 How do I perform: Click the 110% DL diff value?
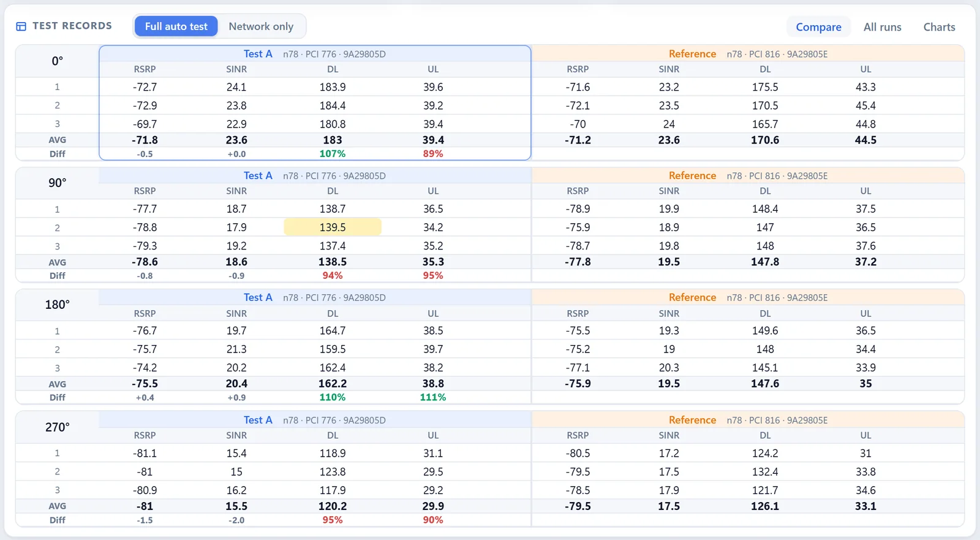pos(333,398)
